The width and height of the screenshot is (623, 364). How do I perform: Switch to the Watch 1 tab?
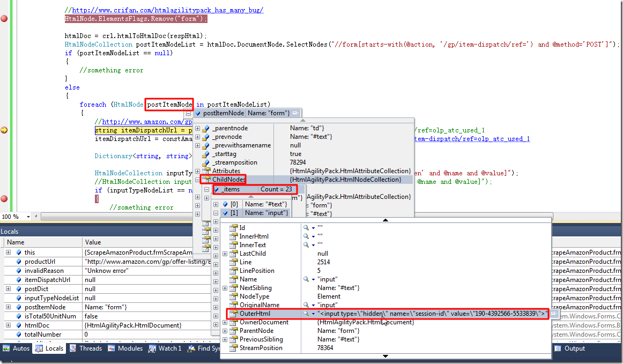coord(165,348)
